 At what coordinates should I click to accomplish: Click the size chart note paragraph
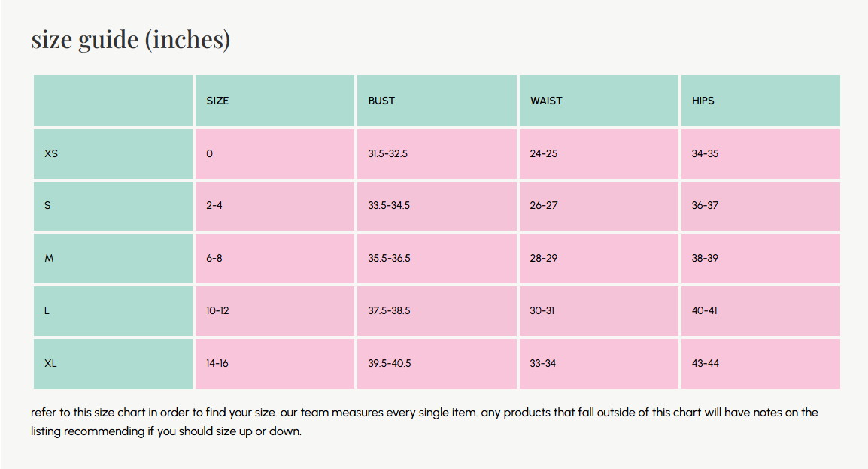pyautogui.click(x=424, y=422)
